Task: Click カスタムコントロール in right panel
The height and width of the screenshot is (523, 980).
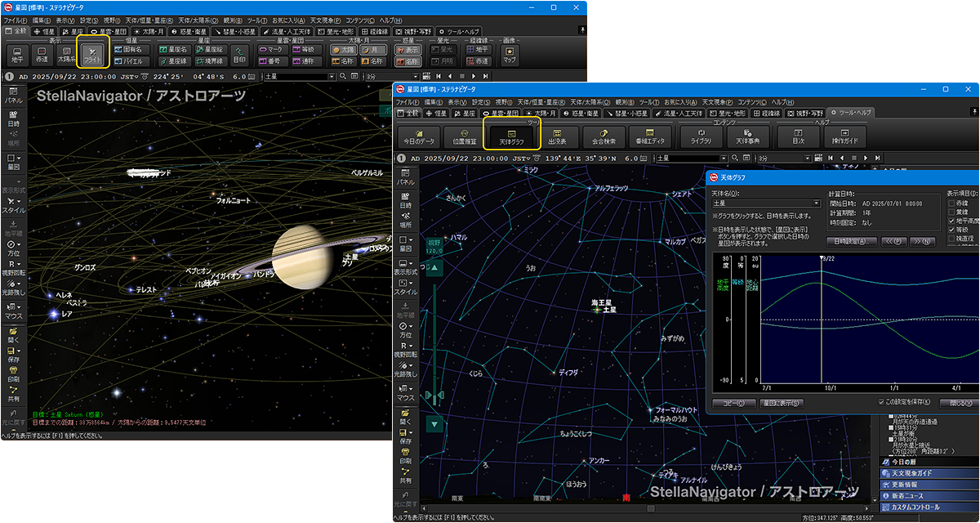Action: [930, 507]
